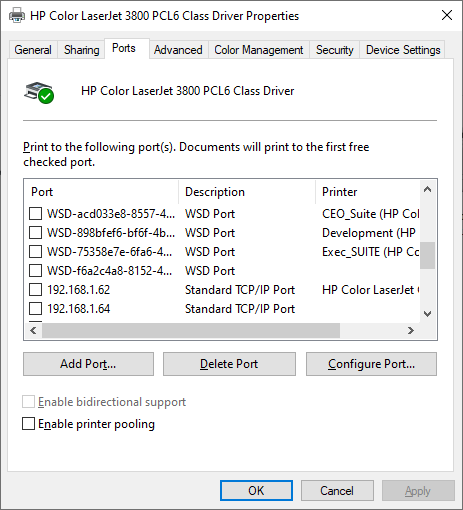463x510 pixels.
Task: Click the printer icon in title bar
Action: coord(16,16)
